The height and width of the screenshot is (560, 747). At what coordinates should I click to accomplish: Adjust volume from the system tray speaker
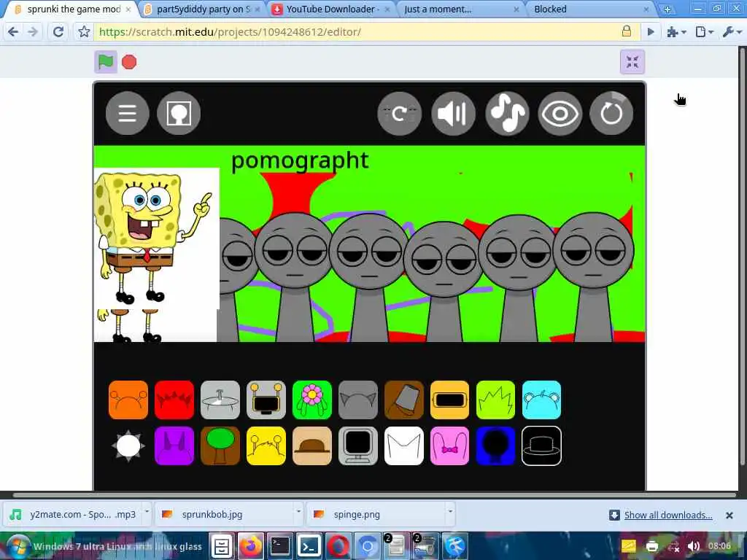(x=694, y=546)
